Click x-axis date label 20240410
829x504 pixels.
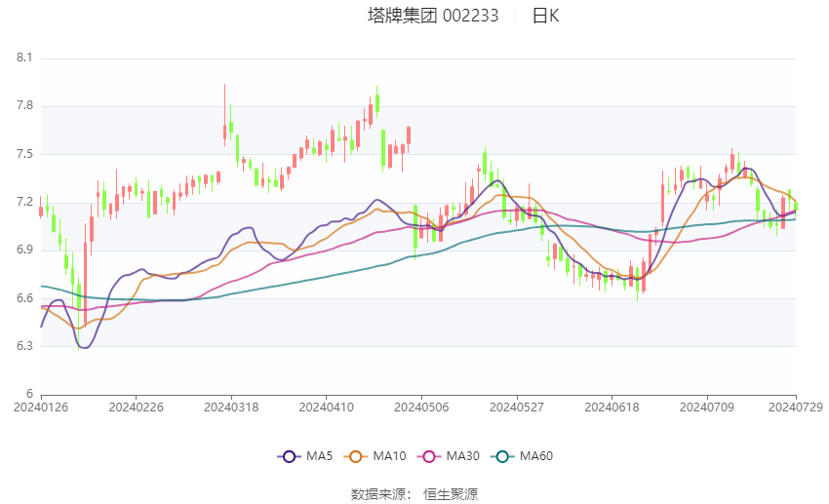(326, 407)
